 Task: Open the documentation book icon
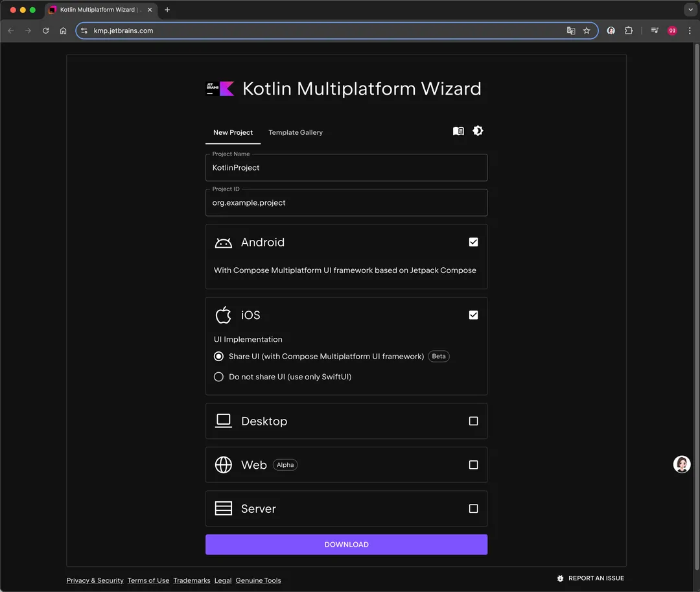458,131
